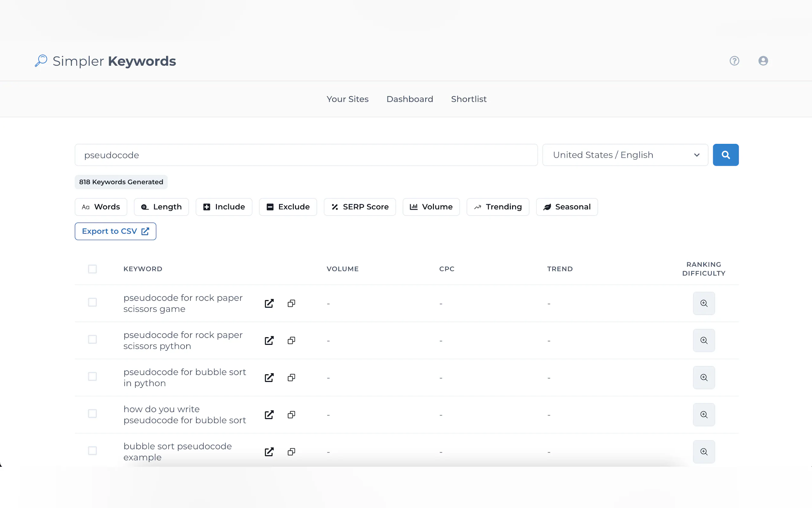Open the Trending filter
Viewport: 812px width, 508px height.
pos(498,207)
